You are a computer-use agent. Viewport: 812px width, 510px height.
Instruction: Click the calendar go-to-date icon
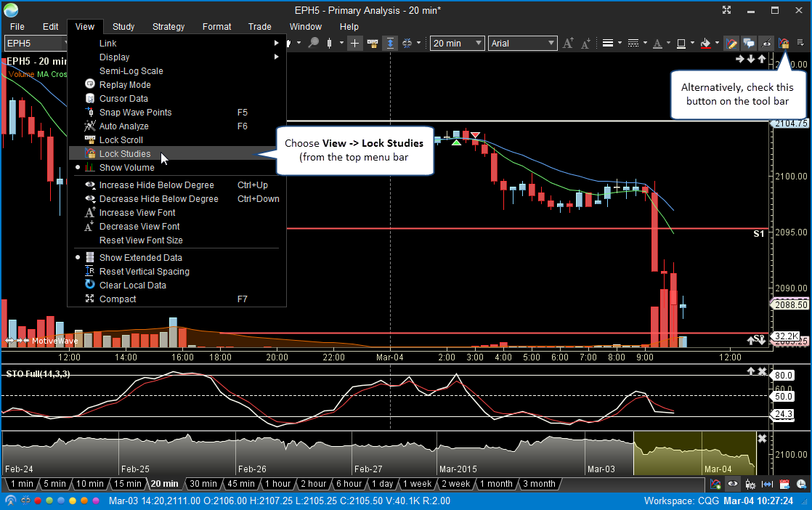tap(784, 484)
